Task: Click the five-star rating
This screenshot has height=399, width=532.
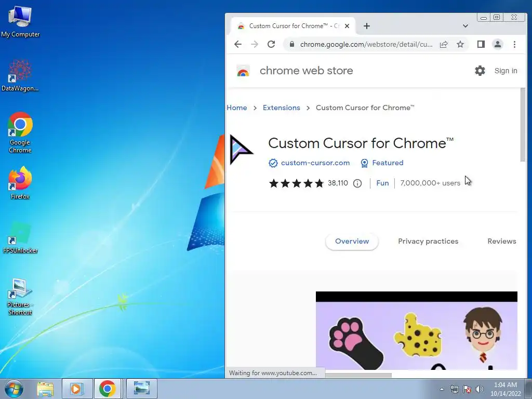Action: 296,183
